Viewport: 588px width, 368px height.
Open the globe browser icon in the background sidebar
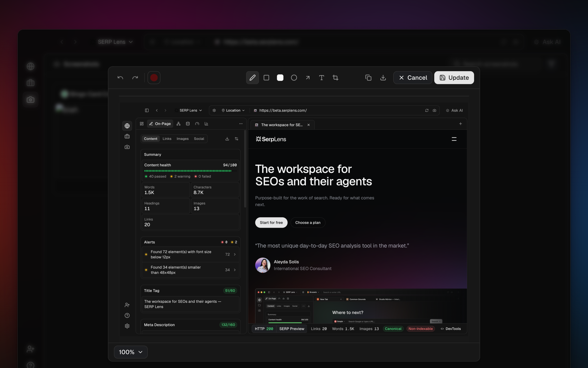pyautogui.click(x=30, y=66)
